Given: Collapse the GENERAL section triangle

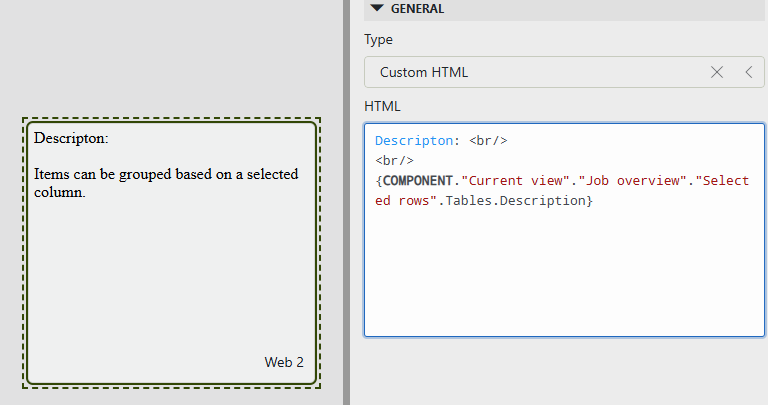Looking at the screenshot, I should 376,8.
